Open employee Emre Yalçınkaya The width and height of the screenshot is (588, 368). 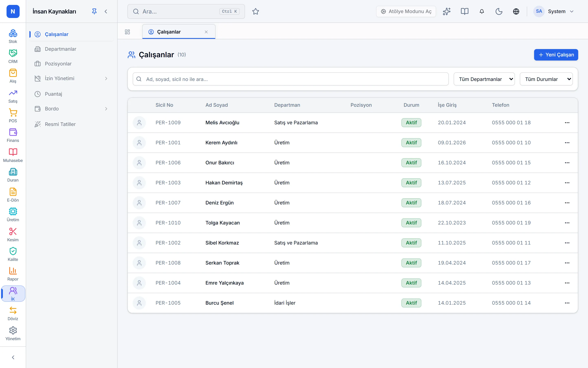[225, 283]
